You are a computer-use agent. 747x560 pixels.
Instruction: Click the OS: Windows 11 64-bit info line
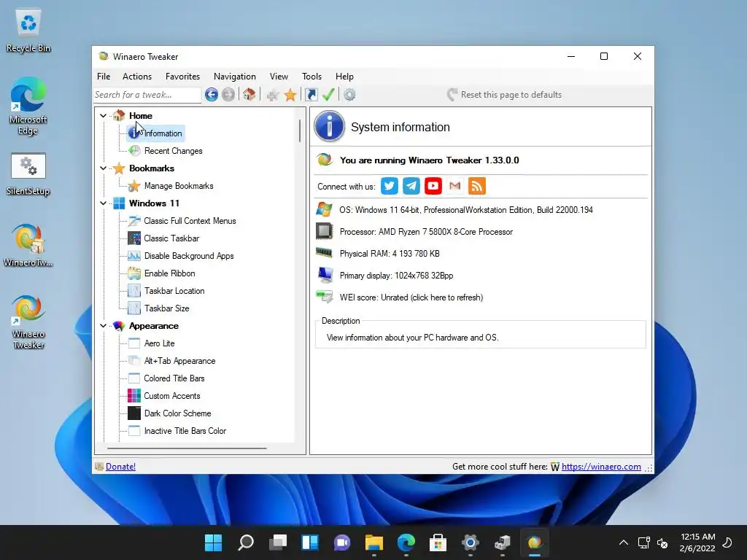pos(466,210)
